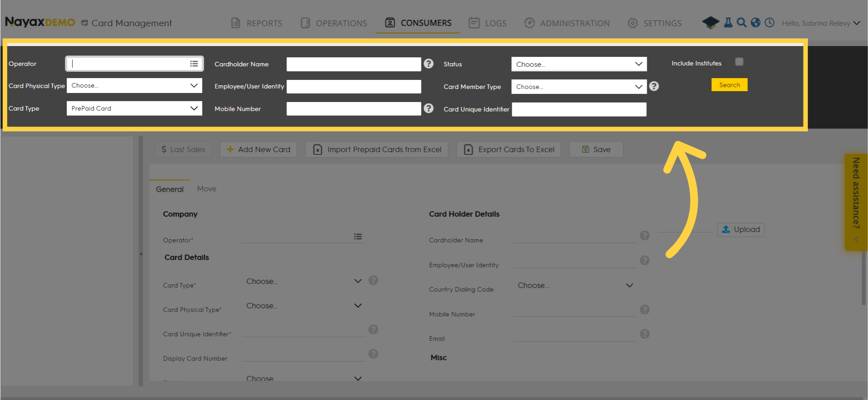The height and width of the screenshot is (400, 868).
Task: Switch to the General tab
Action: tap(170, 189)
